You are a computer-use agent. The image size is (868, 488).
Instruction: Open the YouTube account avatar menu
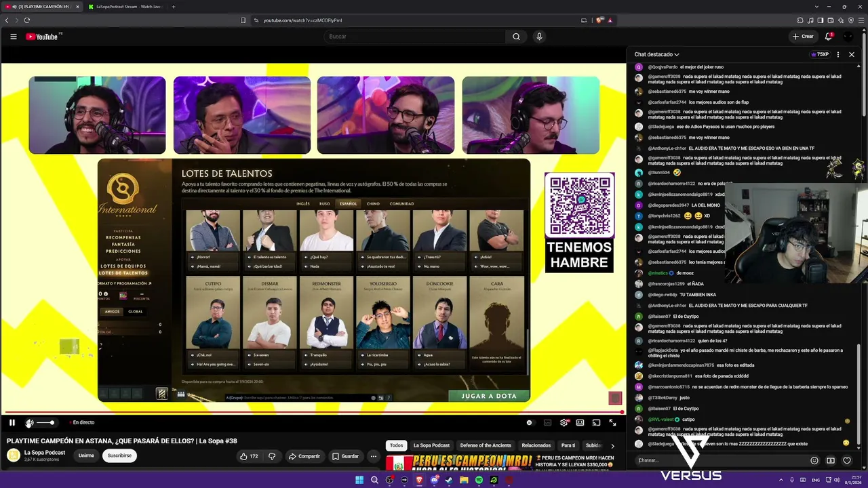click(848, 37)
